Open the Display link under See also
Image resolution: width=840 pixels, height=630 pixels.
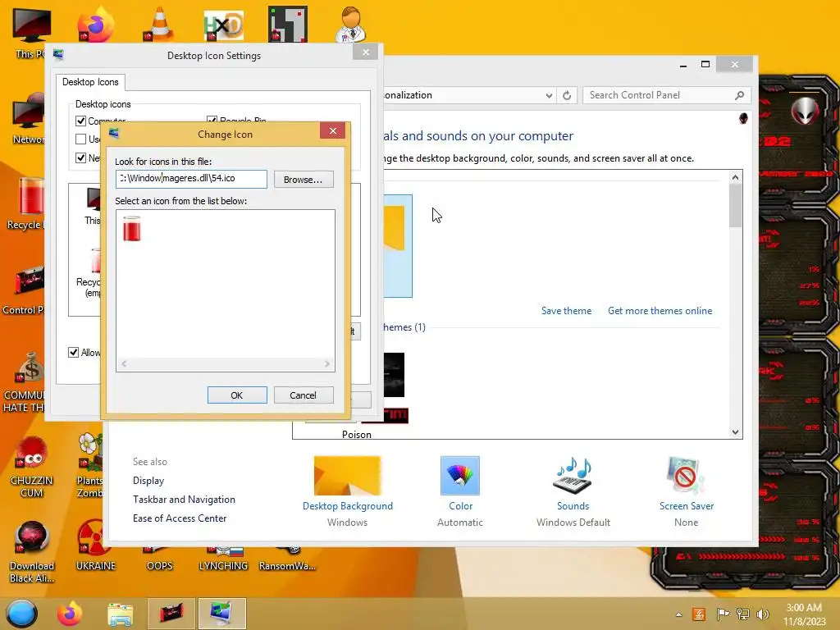(x=148, y=481)
